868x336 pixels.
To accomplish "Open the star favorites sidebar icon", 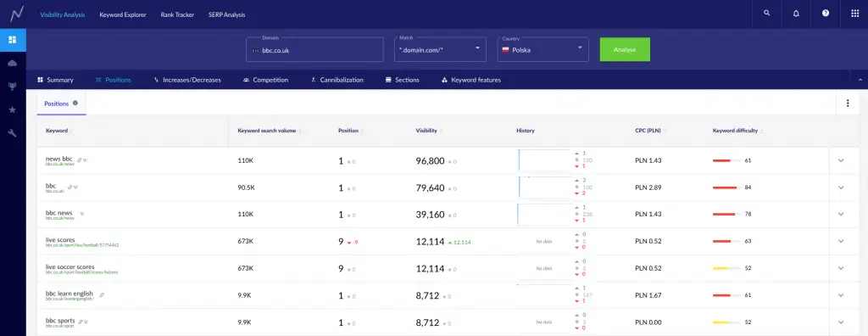I will point(13,109).
